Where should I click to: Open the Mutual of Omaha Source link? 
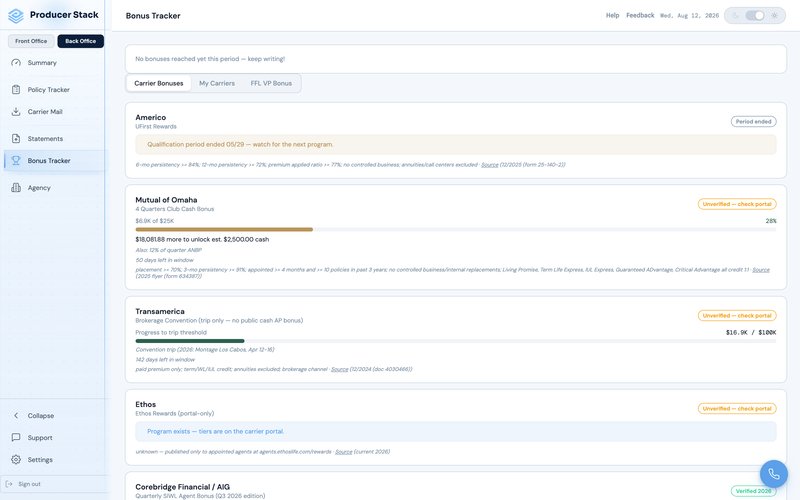[760, 269]
